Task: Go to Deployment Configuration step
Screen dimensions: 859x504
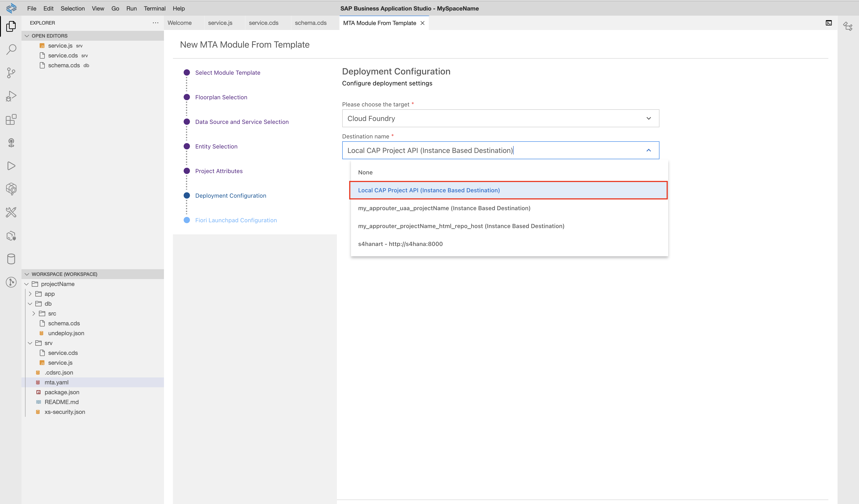Action: [230, 196]
